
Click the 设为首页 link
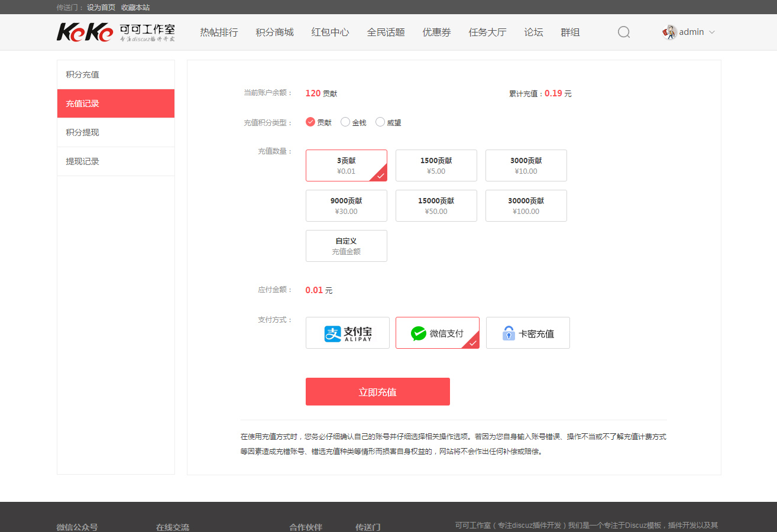click(x=101, y=8)
